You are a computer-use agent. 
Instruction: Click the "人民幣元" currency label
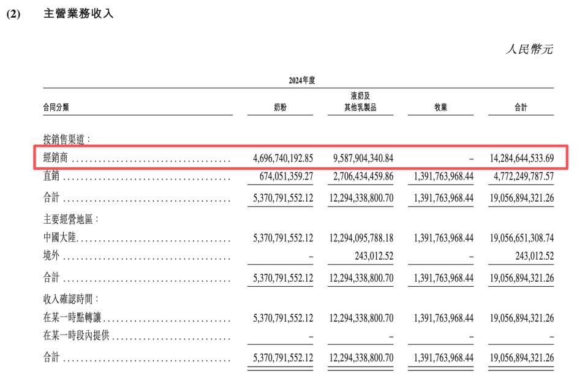529,50
